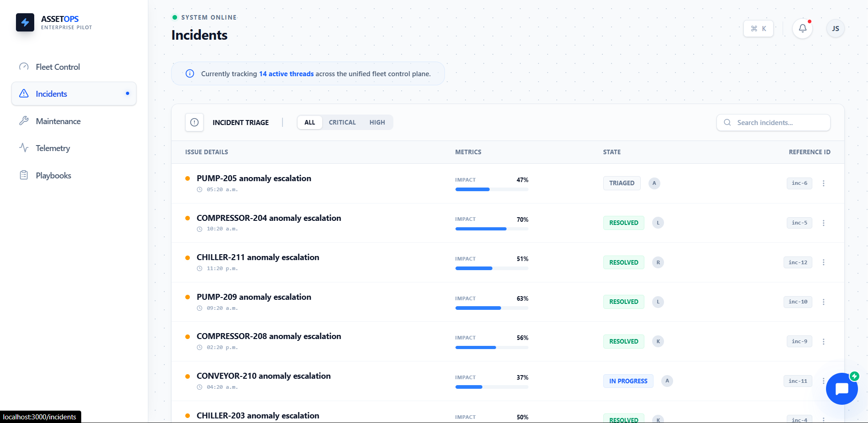The image size is (868, 423).
Task: Open the JS user avatar
Action: (835, 28)
